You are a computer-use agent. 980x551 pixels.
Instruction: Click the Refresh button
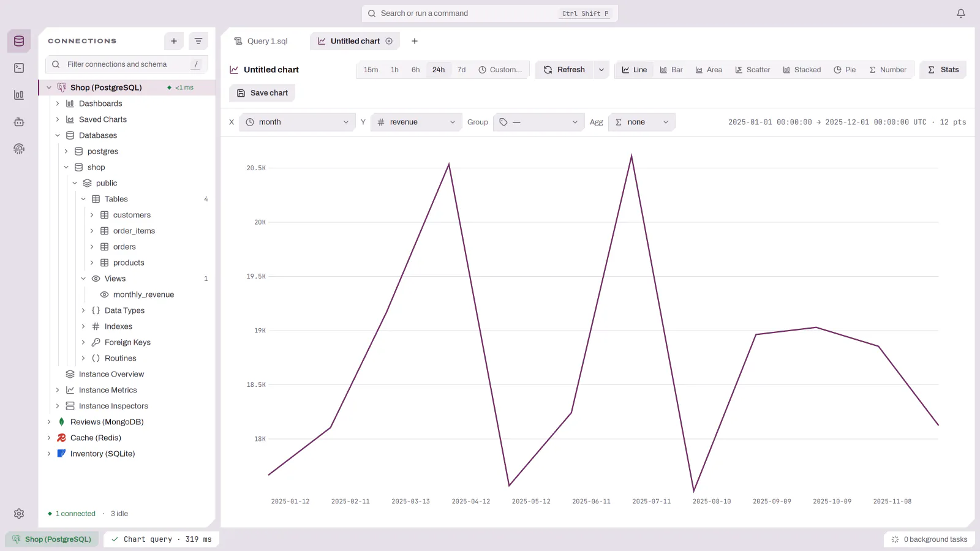564,70
